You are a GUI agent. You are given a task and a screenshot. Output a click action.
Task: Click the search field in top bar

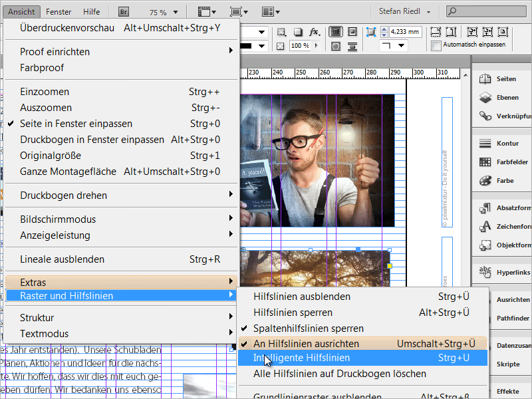coord(489,12)
